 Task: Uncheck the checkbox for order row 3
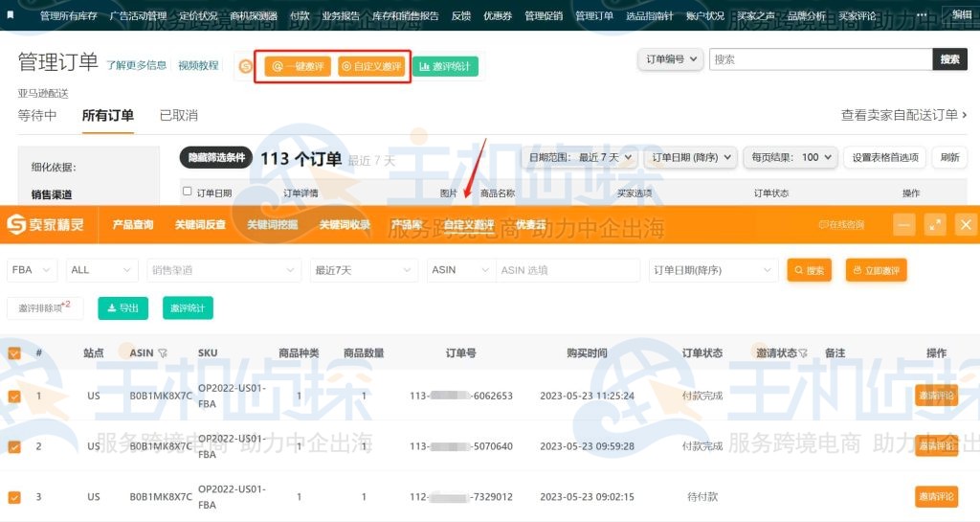[14, 497]
